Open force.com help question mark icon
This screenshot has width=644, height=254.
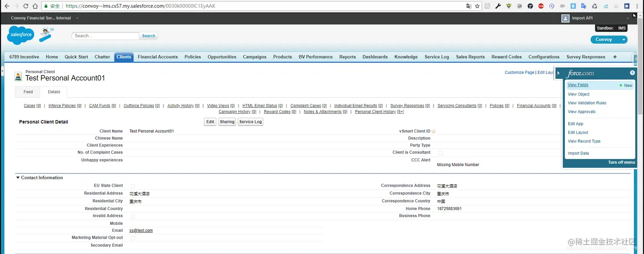(632, 73)
